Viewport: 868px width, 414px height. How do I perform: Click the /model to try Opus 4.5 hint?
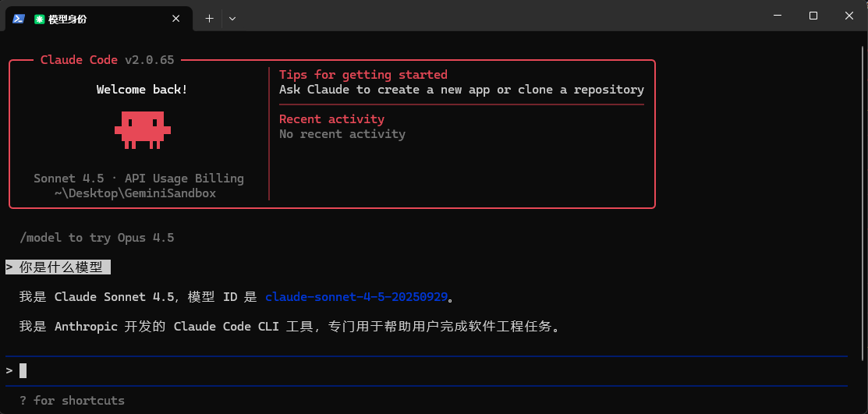(97, 238)
